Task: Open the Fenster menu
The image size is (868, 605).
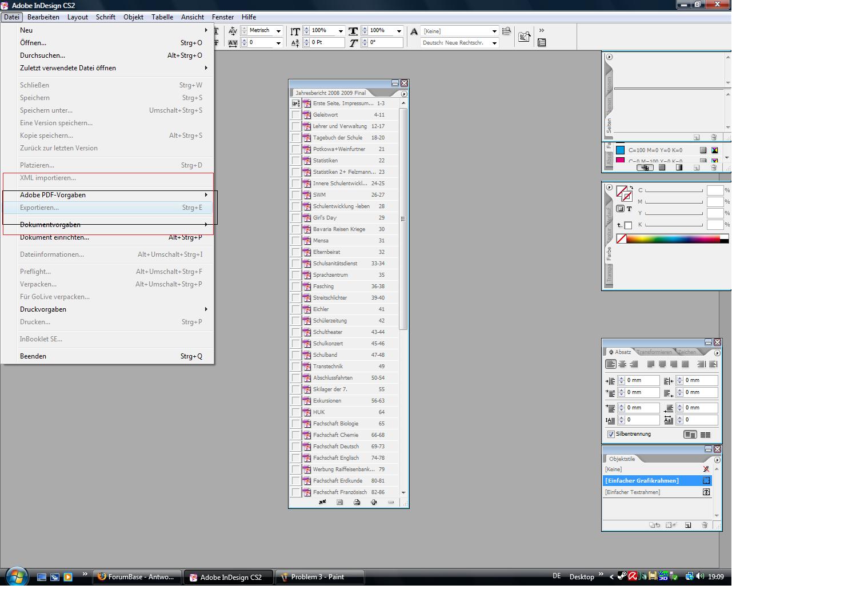Action: pos(223,17)
